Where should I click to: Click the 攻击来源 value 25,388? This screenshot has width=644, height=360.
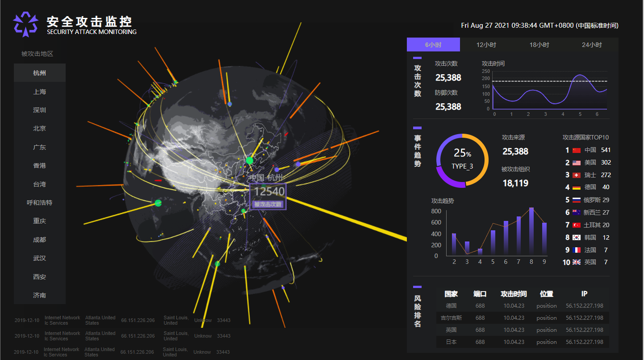pyautogui.click(x=515, y=152)
